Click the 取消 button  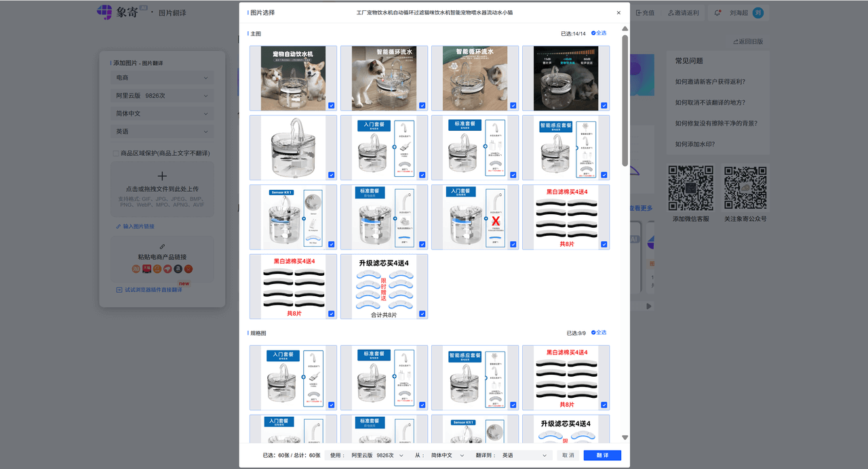coord(568,455)
